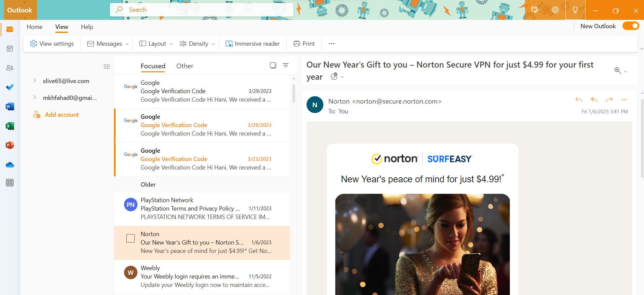Screen dimensions: 644x295
Task: Click the Reply all icon
Action: [594, 100]
